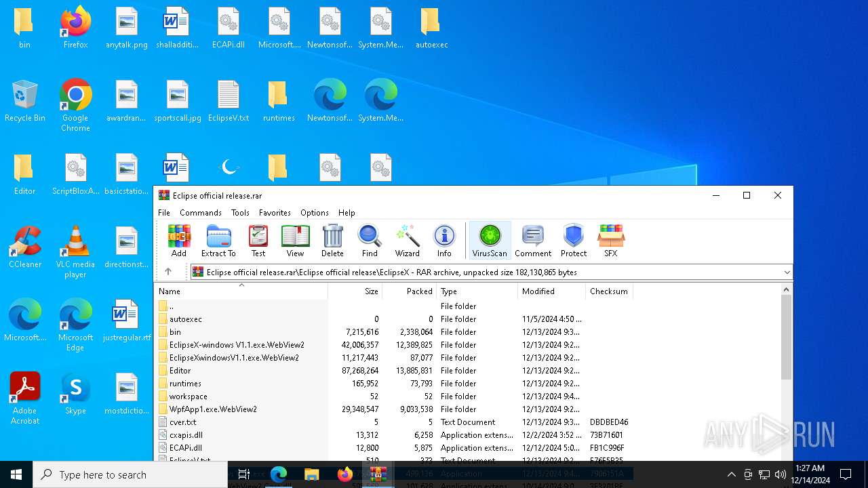Open the Adobe Acrobat desktop shortcut
This screenshot has width=868, height=488.
24,399
